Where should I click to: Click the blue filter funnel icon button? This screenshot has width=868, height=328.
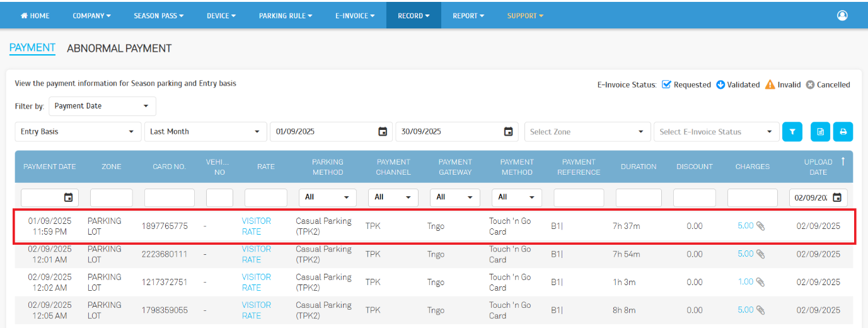coord(792,132)
